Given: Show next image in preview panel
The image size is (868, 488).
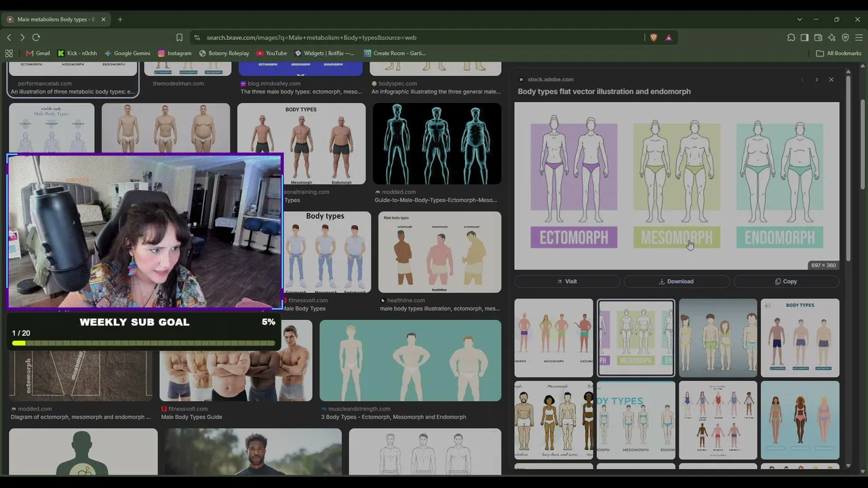Looking at the screenshot, I should tap(816, 79).
